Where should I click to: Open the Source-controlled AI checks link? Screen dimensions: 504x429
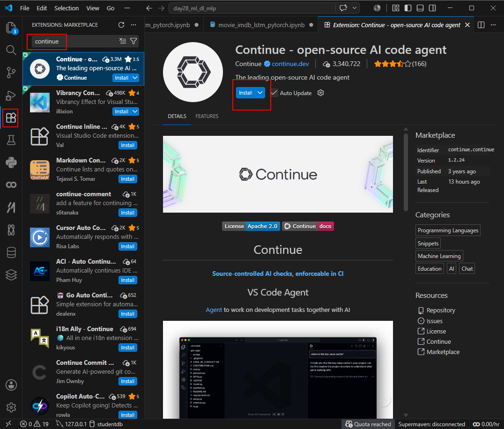(x=278, y=274)
